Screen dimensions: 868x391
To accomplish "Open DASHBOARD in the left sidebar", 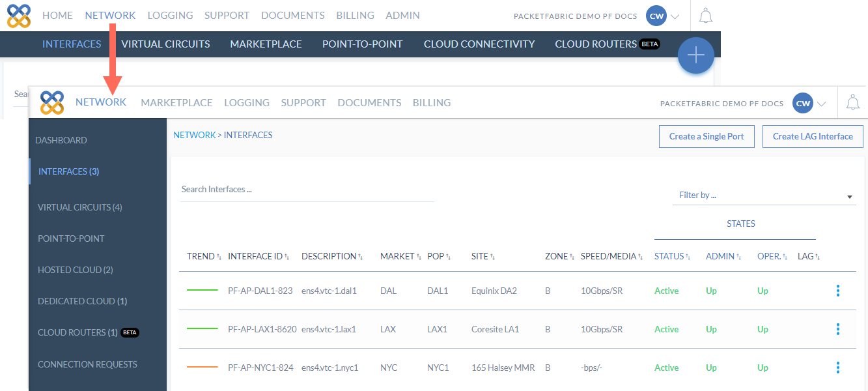I will (61, 140).
